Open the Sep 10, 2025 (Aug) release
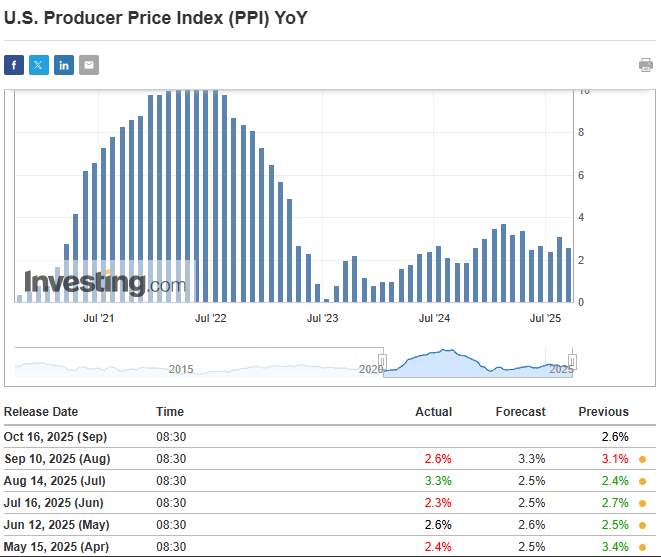The width and height of the screenshot is (661, 557). 56,459
